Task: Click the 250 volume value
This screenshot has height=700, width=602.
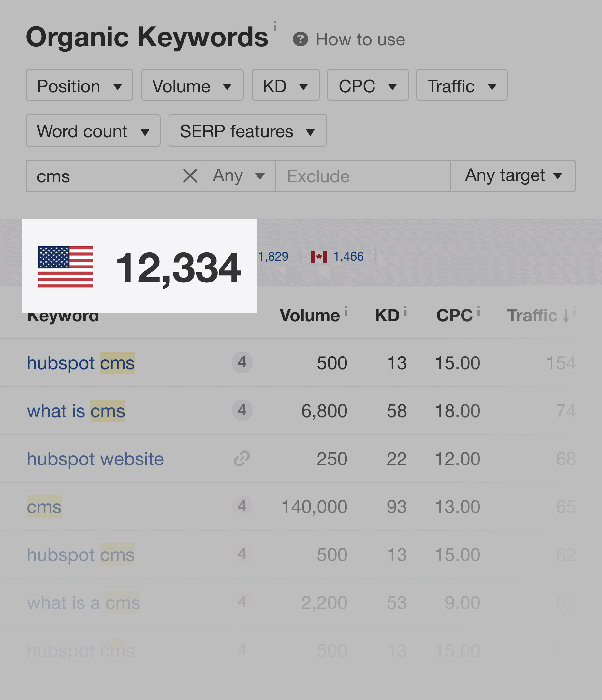Action: [x=332, y=459]
